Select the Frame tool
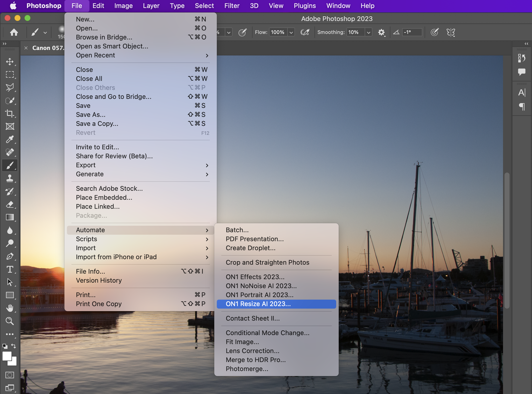Viewport: 532px width, 394px height. 10,126
